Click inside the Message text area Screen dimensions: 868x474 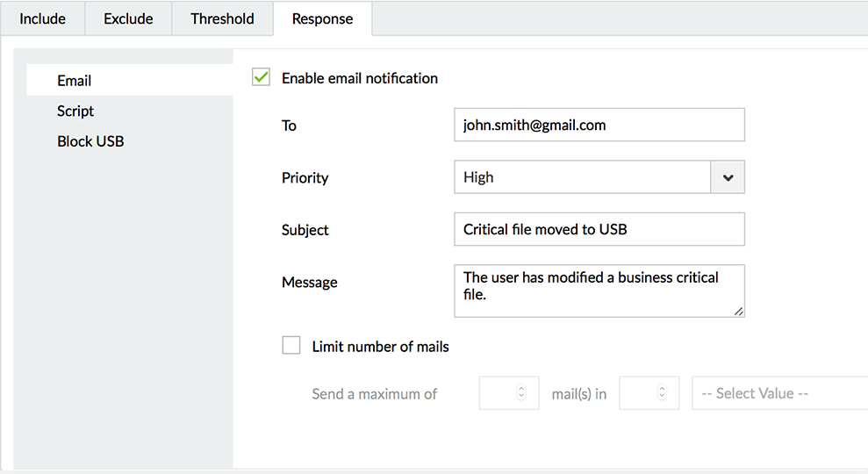click(599, 291)
